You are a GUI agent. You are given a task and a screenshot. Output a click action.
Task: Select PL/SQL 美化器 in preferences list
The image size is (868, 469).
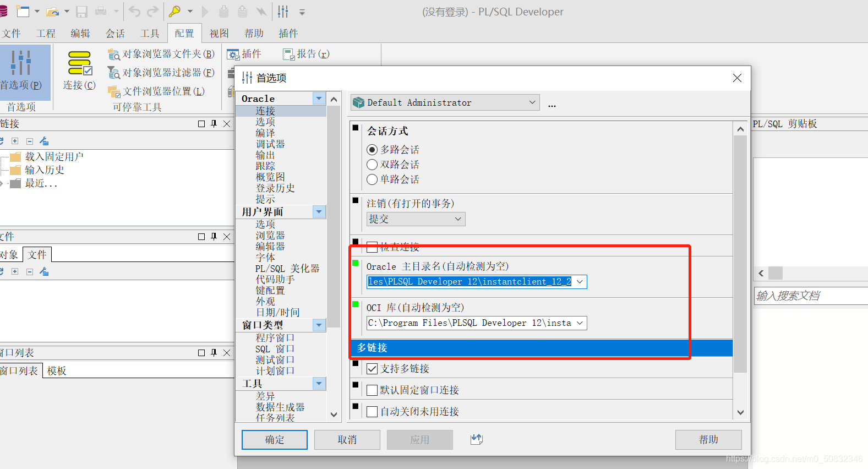point(287,269)
